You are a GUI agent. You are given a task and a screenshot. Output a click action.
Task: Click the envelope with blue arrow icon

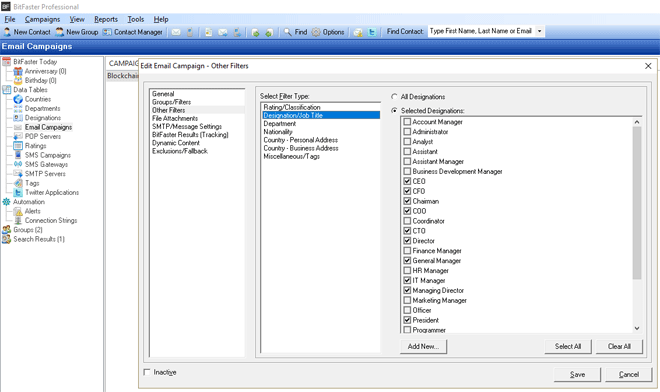223,32
